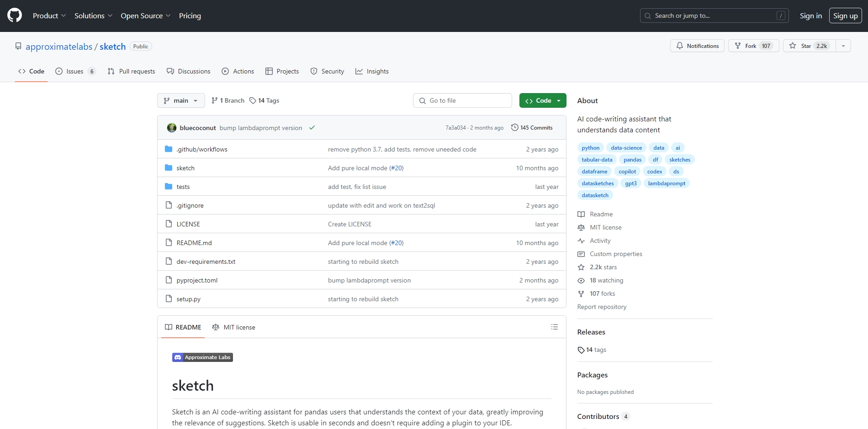Open the Activity link
Screen dimensions: 868x429
click(594, 241)
